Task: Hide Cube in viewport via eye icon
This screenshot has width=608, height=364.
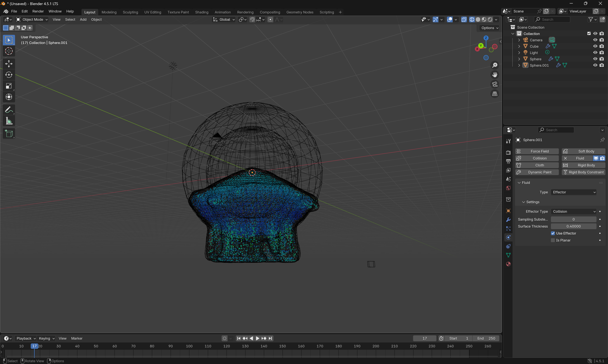Action: tap(595, 46)
